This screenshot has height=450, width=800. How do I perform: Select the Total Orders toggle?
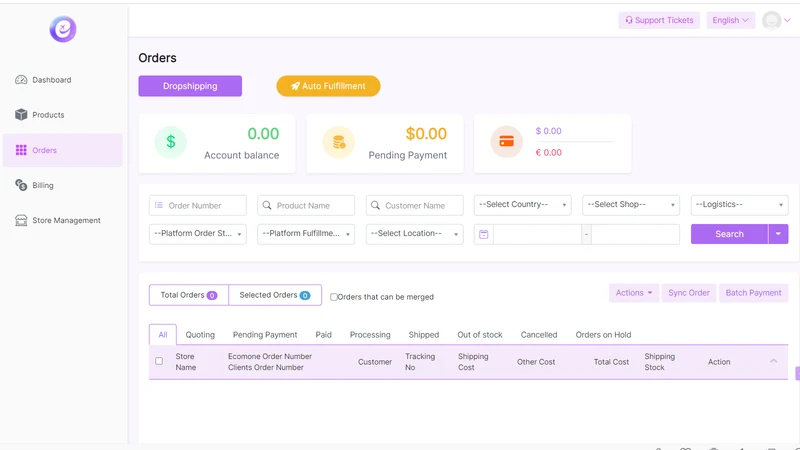pos(189,295)
